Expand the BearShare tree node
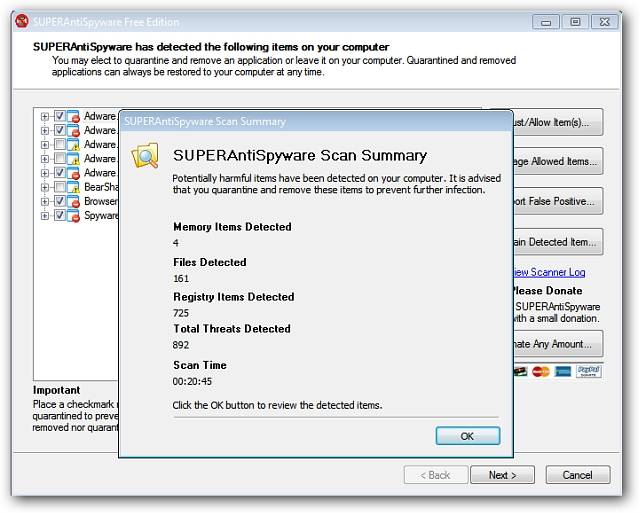640x513 pixels. coord(45,187)
